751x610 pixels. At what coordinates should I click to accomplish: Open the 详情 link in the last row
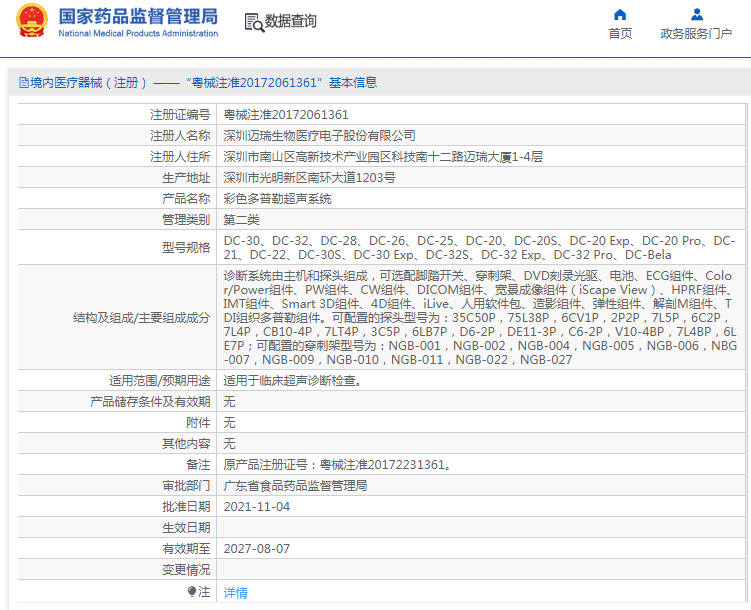tap(235, 593)
